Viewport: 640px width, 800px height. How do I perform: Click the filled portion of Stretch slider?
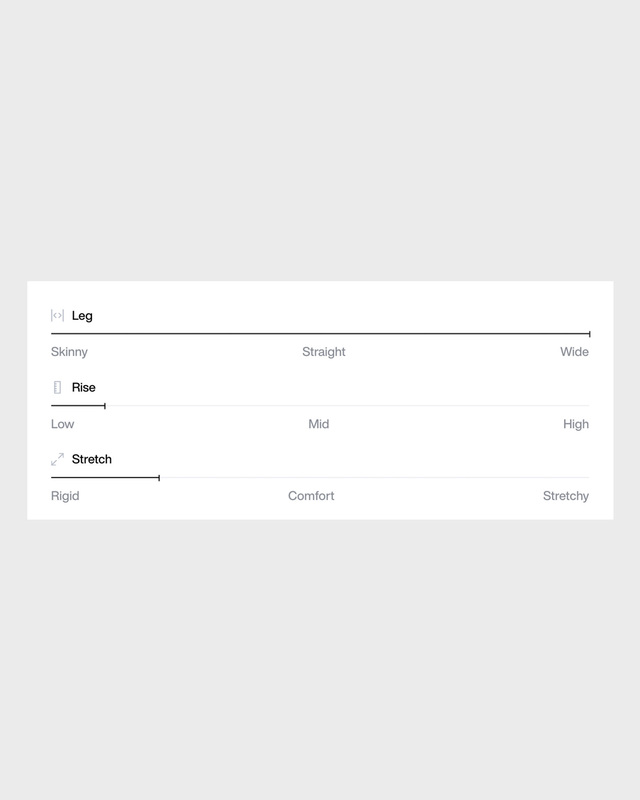(105, 478)
